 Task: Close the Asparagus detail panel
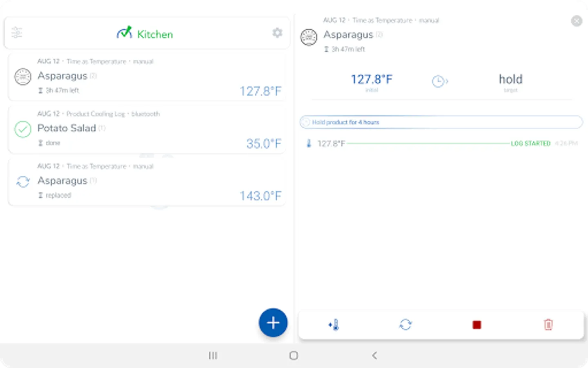(577, 21)
